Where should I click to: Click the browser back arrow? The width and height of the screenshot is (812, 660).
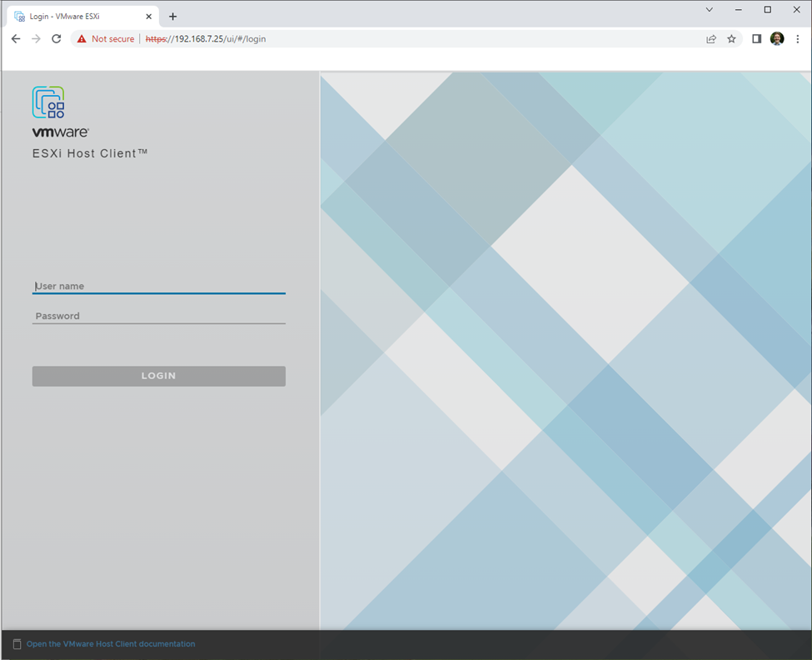point(16,39)
